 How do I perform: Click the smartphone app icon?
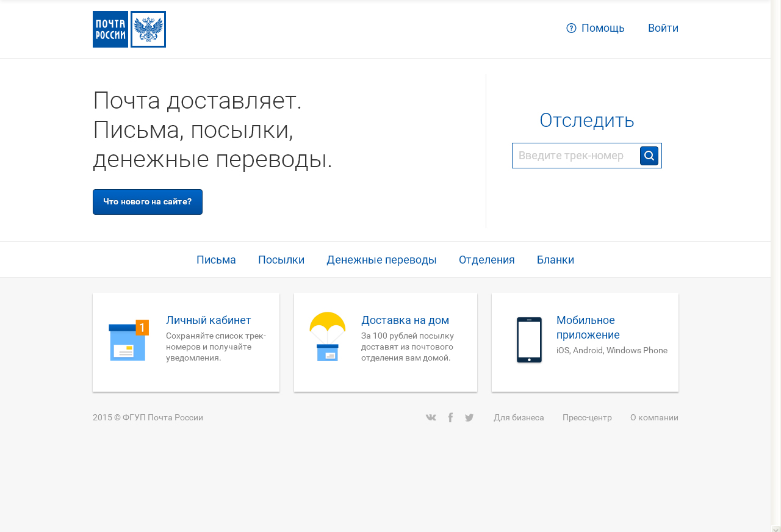point(529,340)
